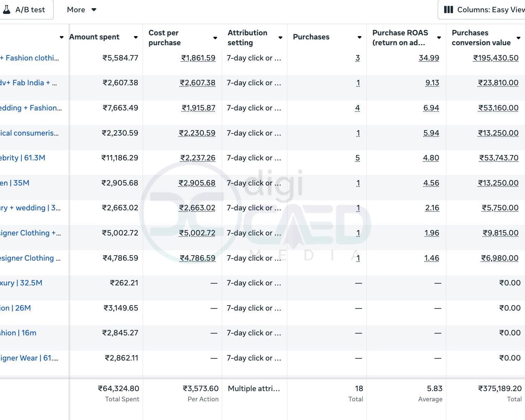525x420 pixels.
Task: Open Purchase ROAS column dropdown arrow
Action: click(x=439, y=38)
